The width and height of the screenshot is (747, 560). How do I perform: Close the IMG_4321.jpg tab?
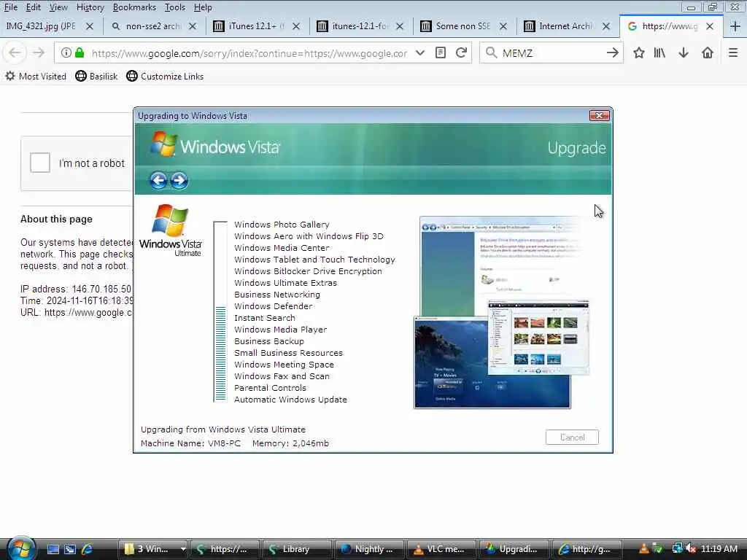[x=90, y=26]
